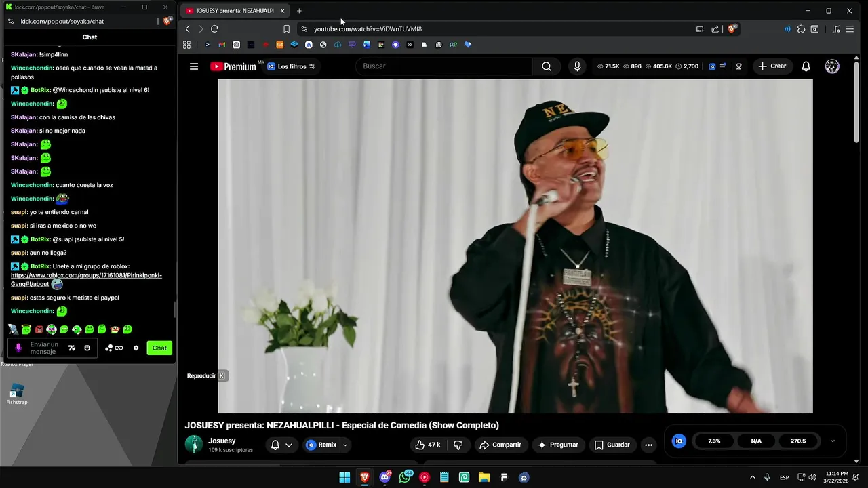Click the youtube.com address bar URL
This screenshot has width=868, height=488.
(368, 29)
